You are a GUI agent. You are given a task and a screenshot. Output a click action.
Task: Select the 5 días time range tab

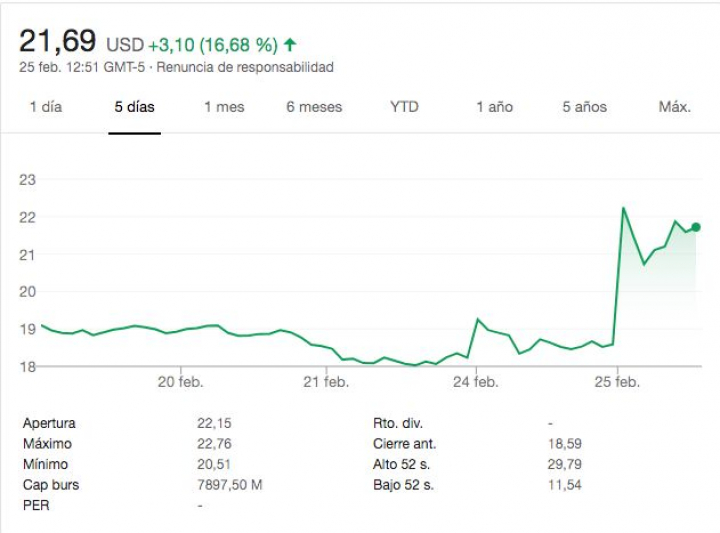pos(134,107)
